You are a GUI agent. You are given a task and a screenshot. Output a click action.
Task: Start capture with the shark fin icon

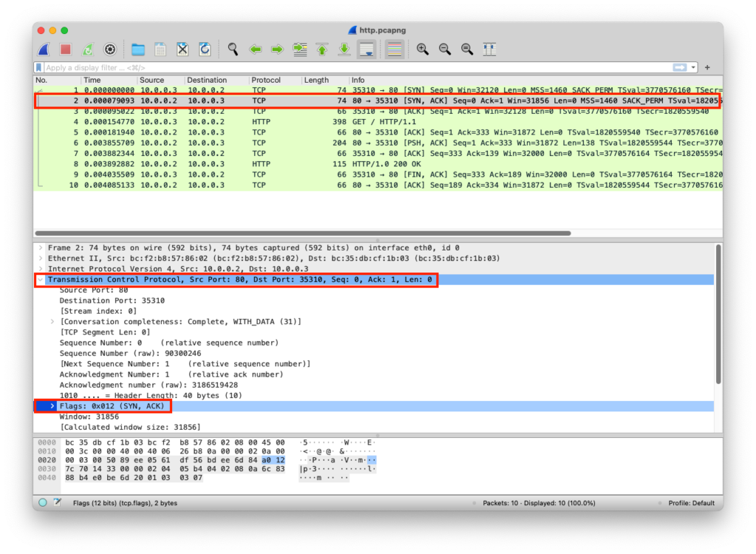[x=44, y=49]
